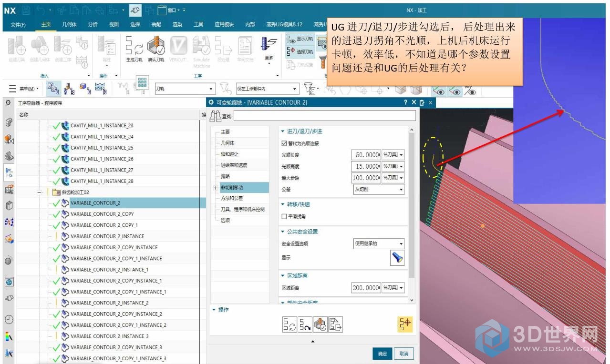
Task: Open the 光顺长度 unit dropdown (%刀具)
Action: click(x=393, y=155)
